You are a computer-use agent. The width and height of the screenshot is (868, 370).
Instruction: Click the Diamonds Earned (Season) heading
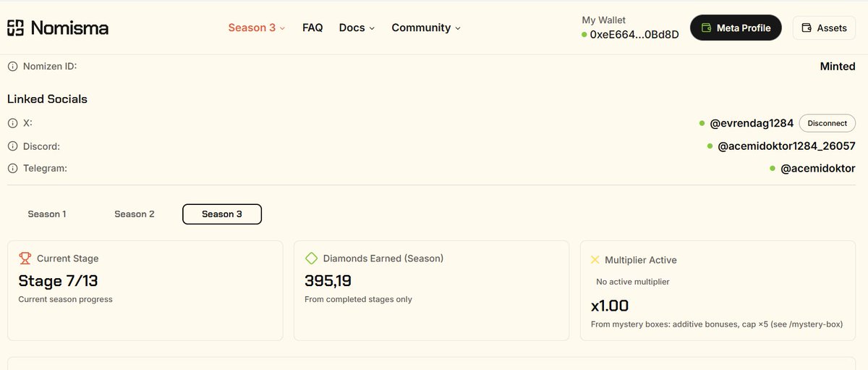click(383, 258)
